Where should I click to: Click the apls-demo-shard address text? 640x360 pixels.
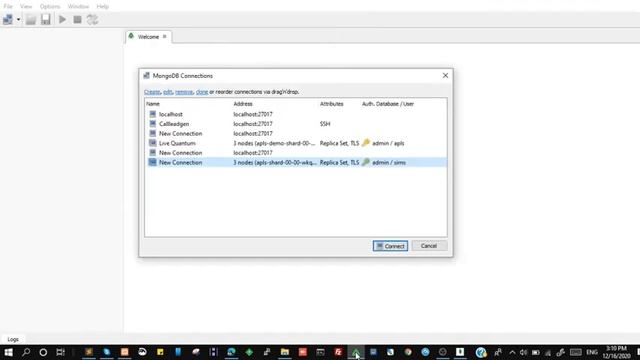coord(274,143)
